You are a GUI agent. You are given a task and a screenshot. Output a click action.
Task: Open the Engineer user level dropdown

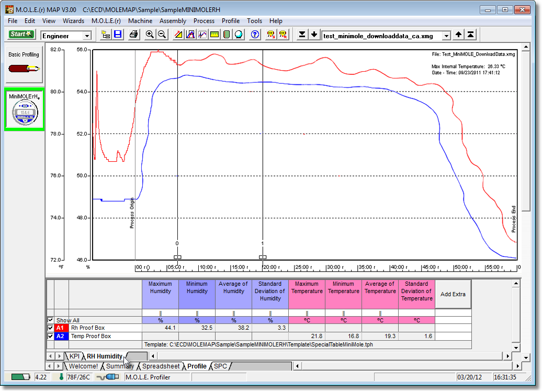point(87,36)
